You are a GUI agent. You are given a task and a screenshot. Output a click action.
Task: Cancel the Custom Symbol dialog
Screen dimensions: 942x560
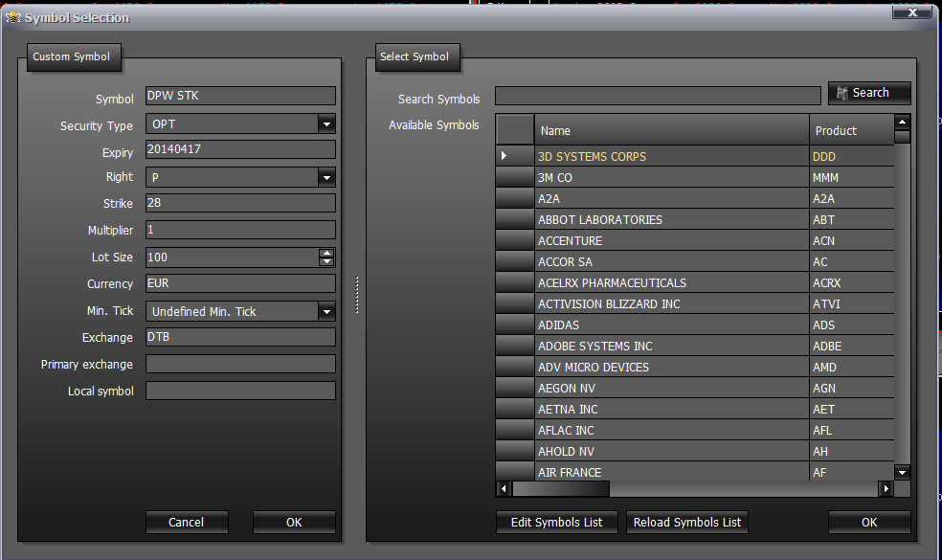tap(187, 522)
